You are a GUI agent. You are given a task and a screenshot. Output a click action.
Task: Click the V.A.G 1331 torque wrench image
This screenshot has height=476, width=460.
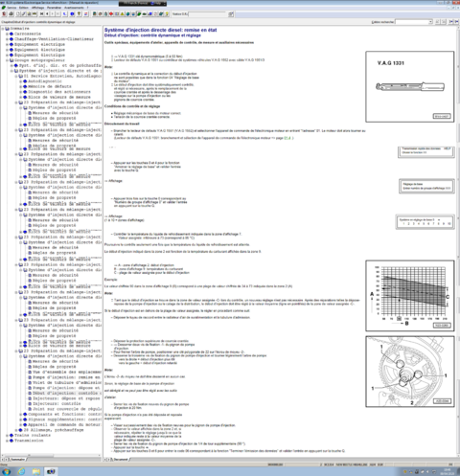[x=410, y=86]
